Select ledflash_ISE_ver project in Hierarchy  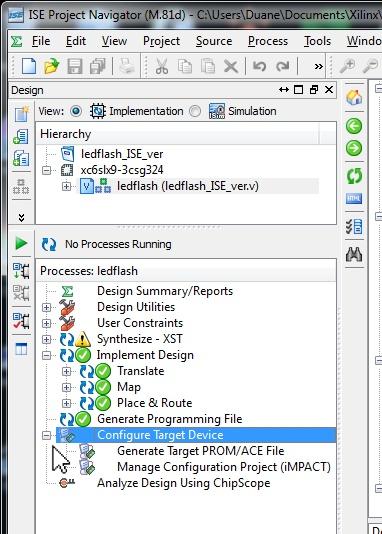tap(122, 154)
